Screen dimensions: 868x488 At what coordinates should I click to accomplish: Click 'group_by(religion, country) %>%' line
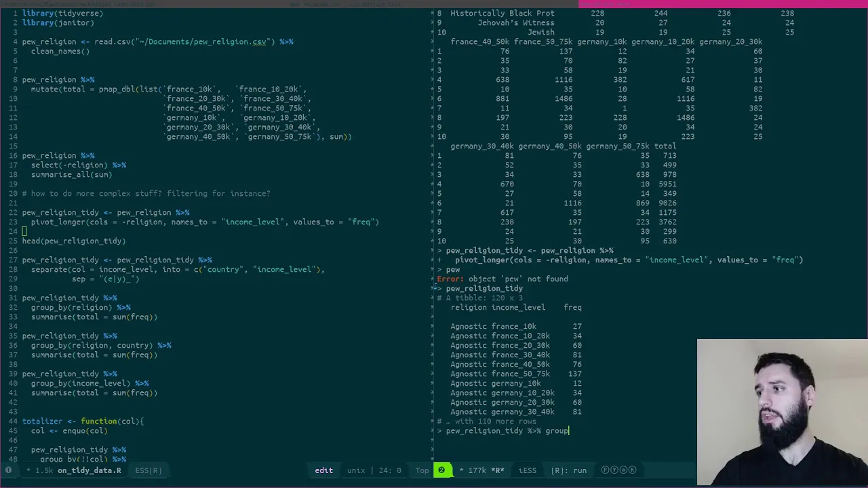(x=101, y=345)
